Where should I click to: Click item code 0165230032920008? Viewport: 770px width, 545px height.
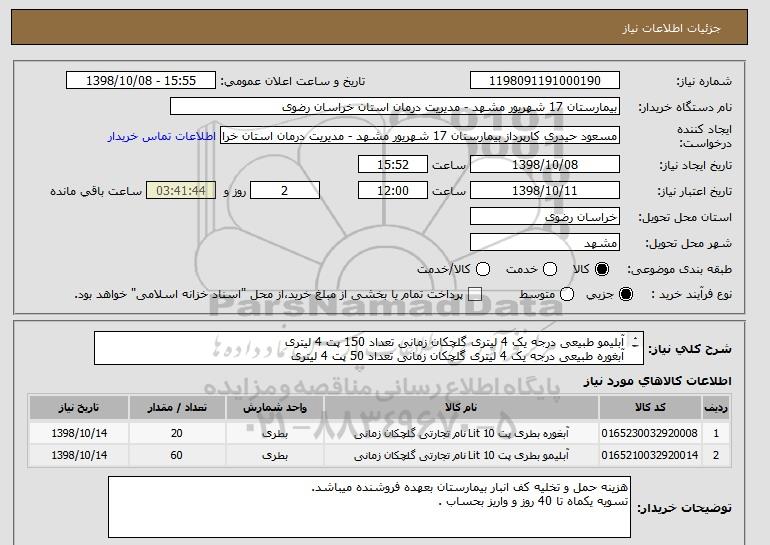pyautogui.click(x=649, y=434)
